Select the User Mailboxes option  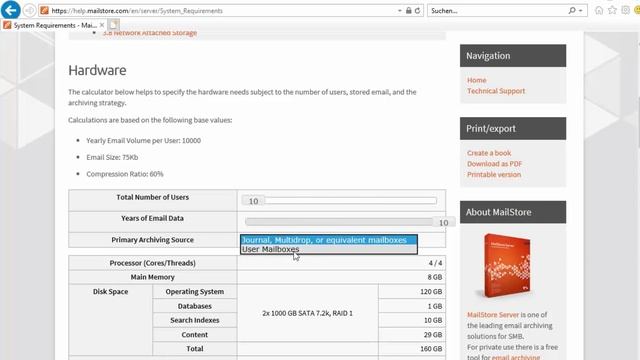tap(329, 249)
